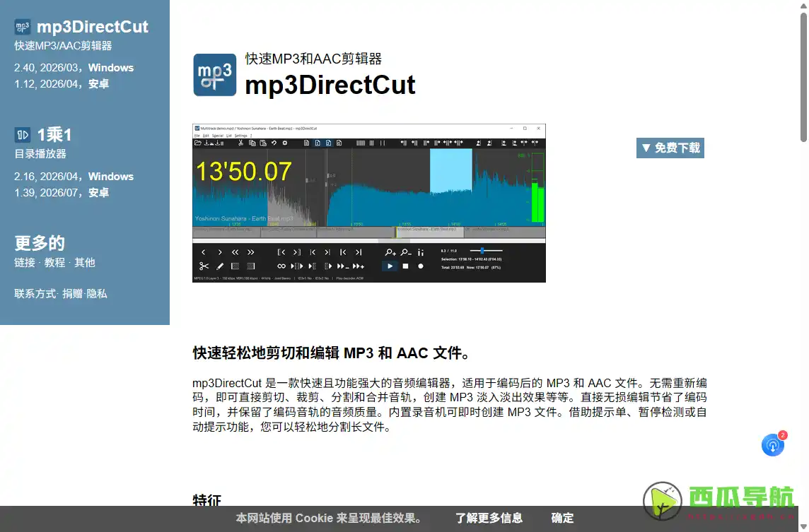Click the scrollbar up arrow
This screenshot has width=809, height=532.
[x=804, y=5]
